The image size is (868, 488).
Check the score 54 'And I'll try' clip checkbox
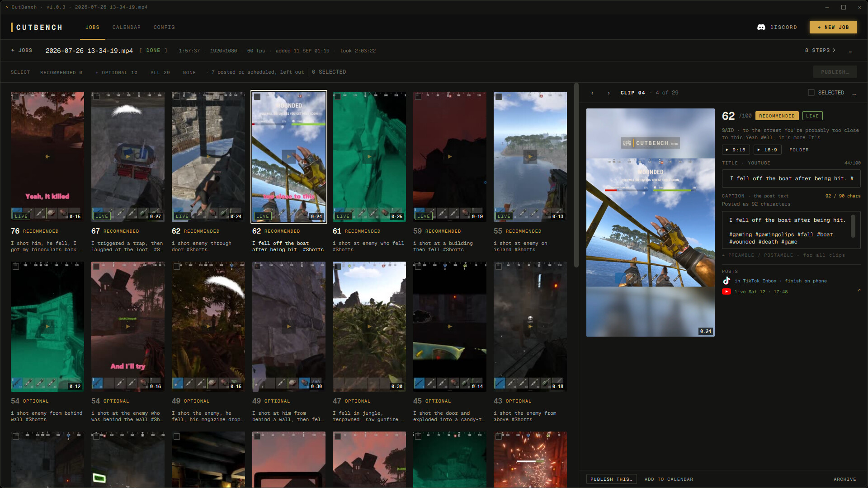tap(96, 267)
